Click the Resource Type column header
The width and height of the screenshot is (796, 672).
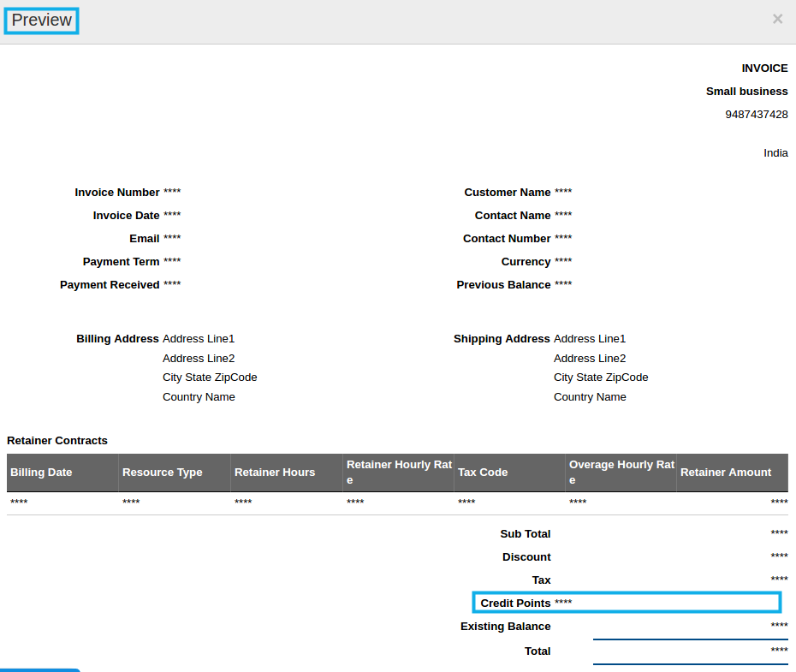tap(163, 473)
